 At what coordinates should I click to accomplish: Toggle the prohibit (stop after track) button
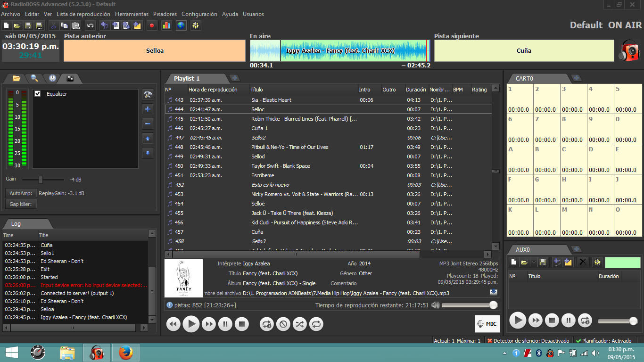click(283, 324)
